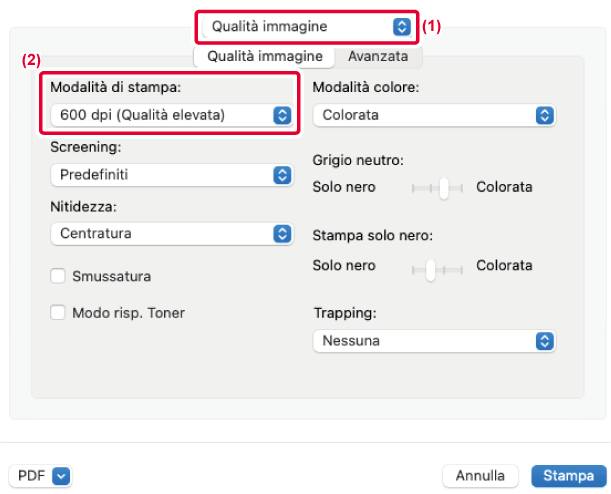Switch to the Avanzata tab
The height and width of the screenshot is (494, 611).
pyautogui.click(x=378, y=57)
